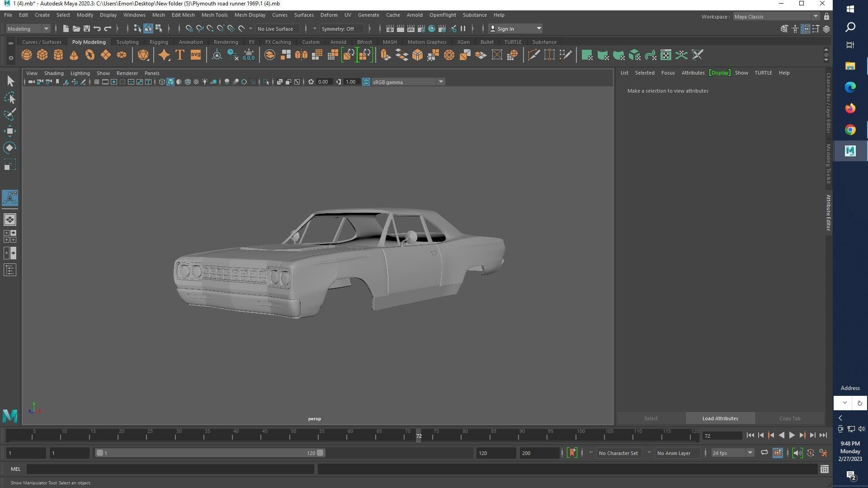Open the sRGB gamma dropdown
This screenshot has width=868, height=488.
pyautogui.click(x=408, y=82)
